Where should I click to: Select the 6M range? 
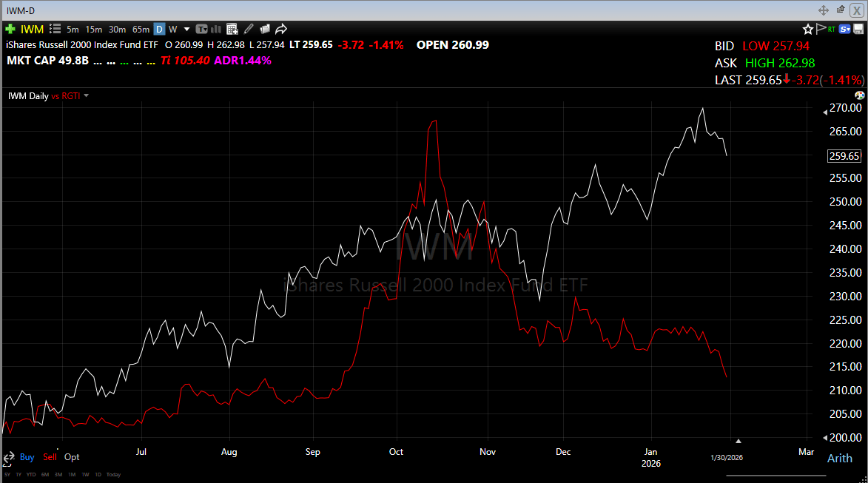(x=45, y=475)
